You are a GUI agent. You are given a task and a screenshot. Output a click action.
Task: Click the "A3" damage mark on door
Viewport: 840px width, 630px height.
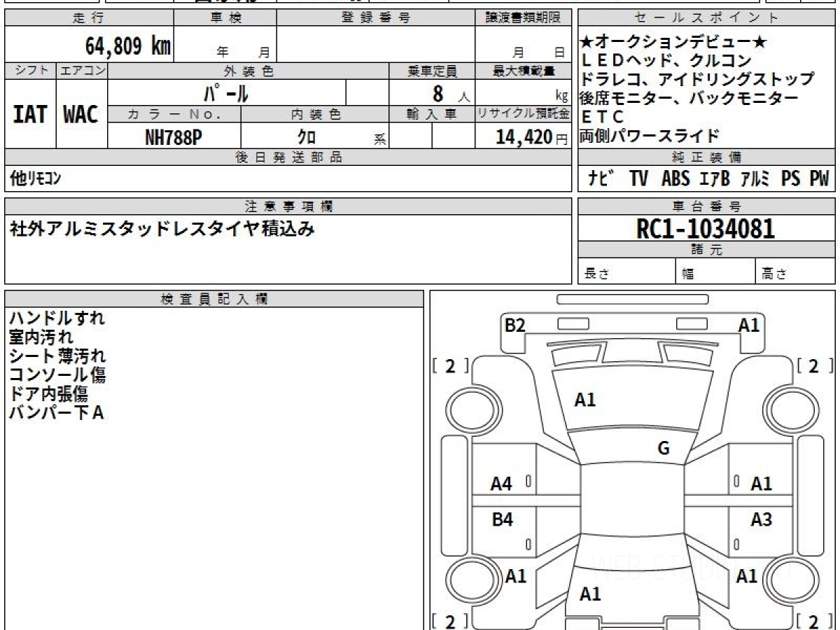(762, 519)
